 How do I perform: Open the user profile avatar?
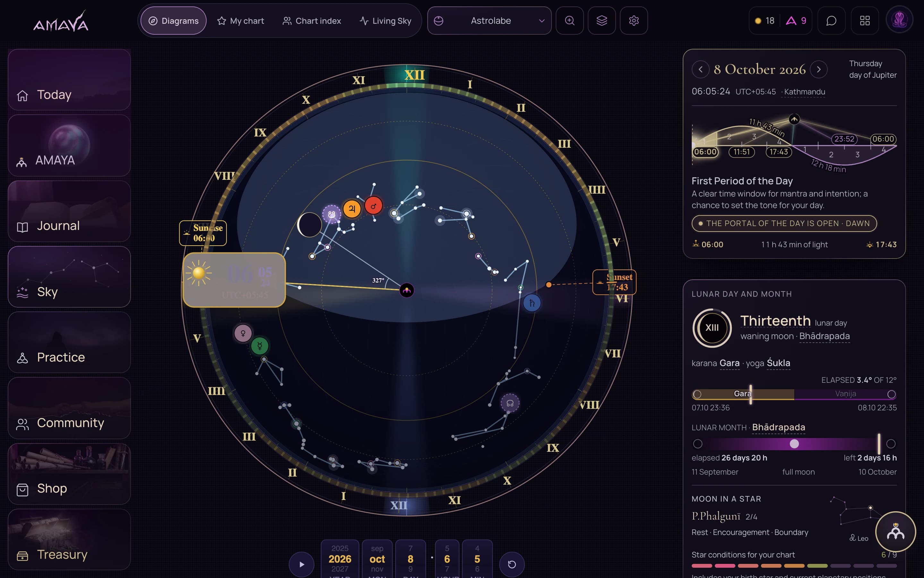[899, 20]
